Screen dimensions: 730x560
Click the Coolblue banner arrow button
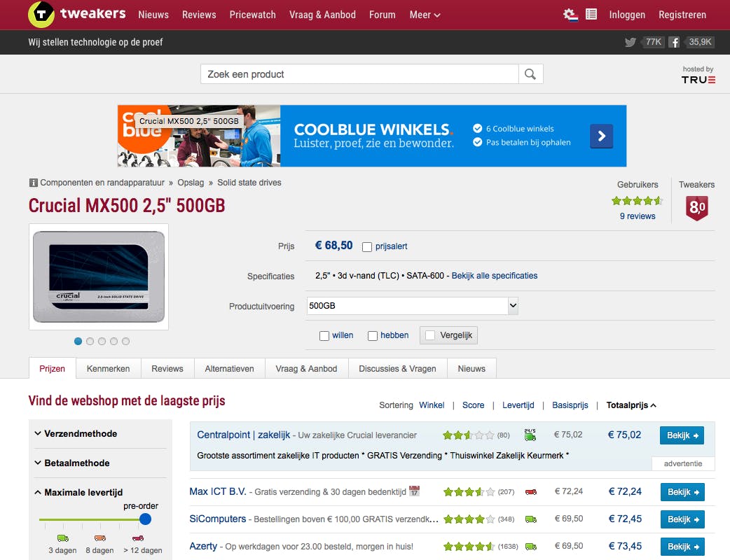pos(601,136)
